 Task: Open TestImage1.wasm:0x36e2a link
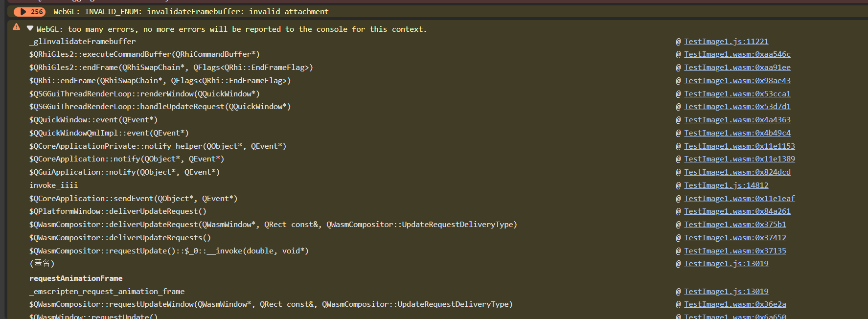[x=735, y=304]
